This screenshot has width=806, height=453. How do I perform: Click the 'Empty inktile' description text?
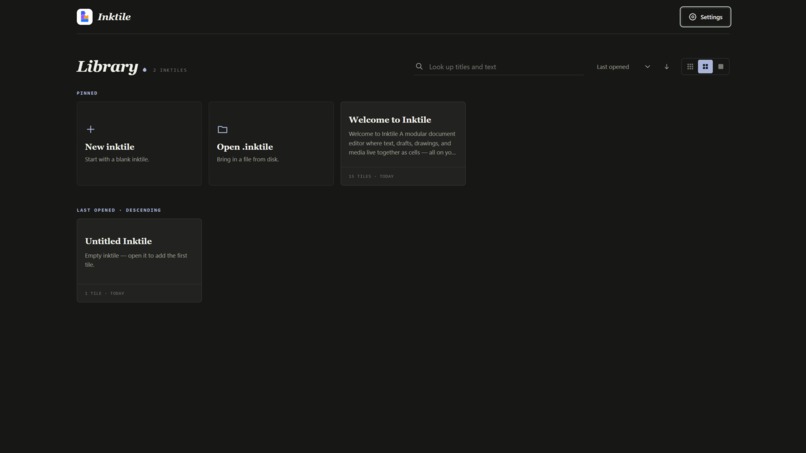pyautogui.click(x=136, y=260)
